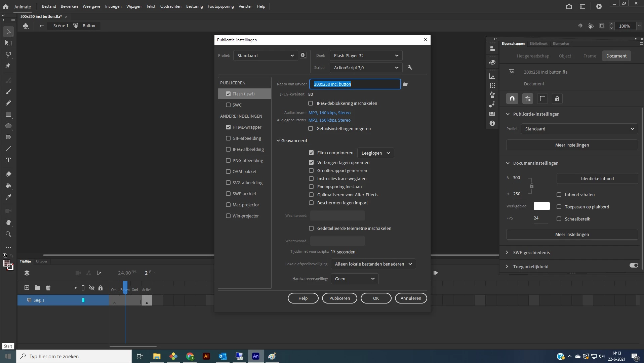
Task: Switch to the Bibliotheek tab
Action: (538, 44)
